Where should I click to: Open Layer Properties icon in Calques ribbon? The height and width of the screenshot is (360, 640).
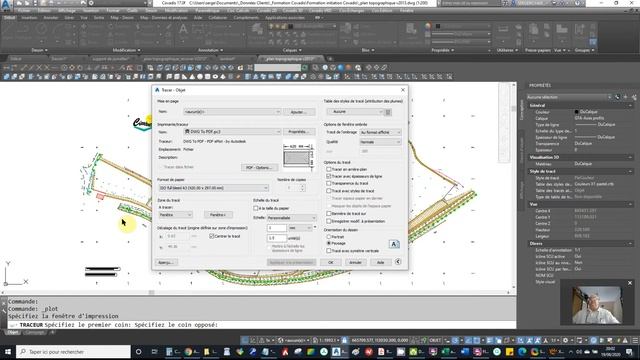(257, 29)
